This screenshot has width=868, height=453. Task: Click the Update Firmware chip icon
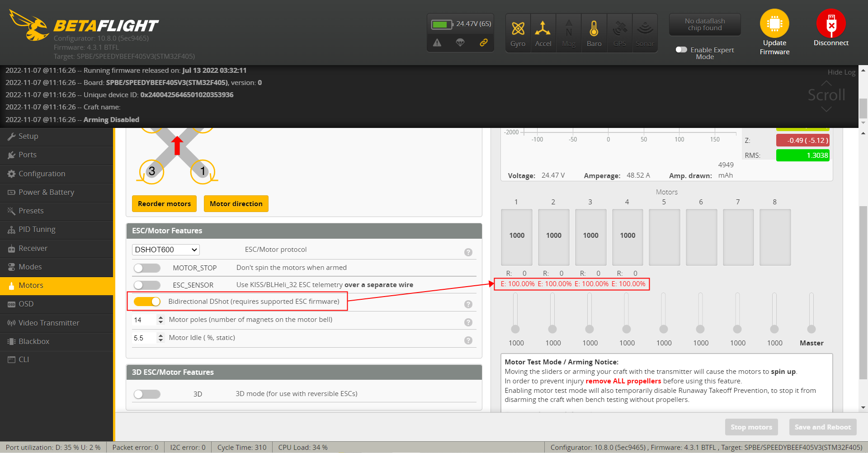774,24
